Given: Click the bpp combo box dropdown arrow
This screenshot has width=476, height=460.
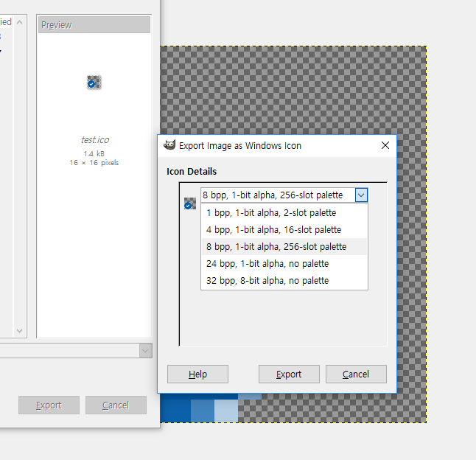Looking at the screenshot, I should tap(360, 195).
